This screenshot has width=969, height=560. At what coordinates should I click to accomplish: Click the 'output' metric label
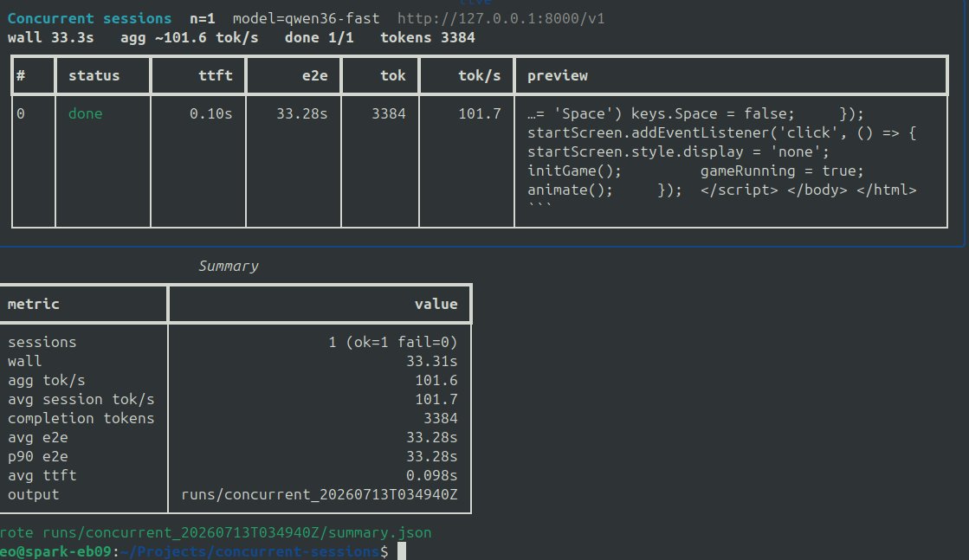34,494
